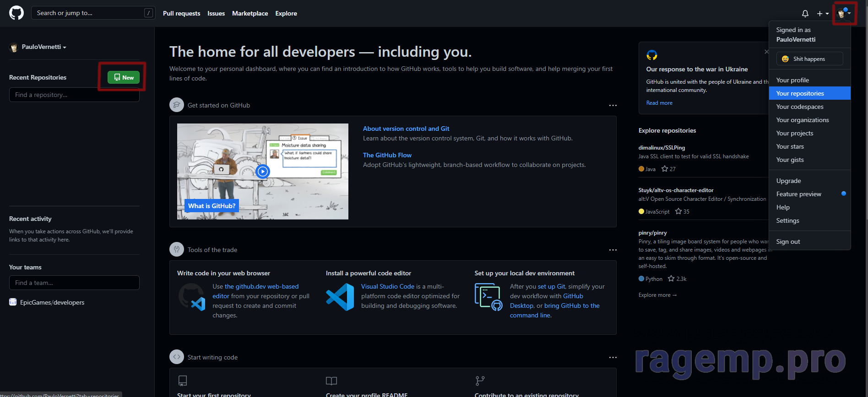Viewport: 868px width, 397px height.
Task: Dismiss the Ukraine response notice
Action: 766,52
